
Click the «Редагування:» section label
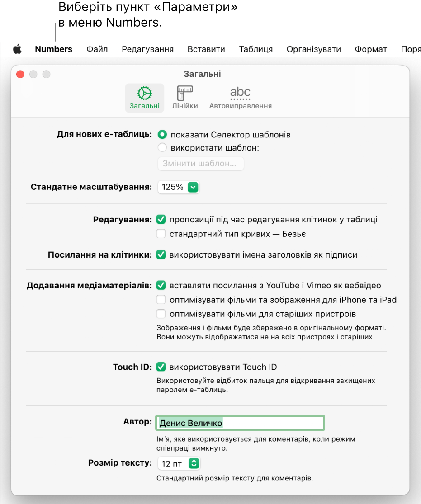pos(123,220)
